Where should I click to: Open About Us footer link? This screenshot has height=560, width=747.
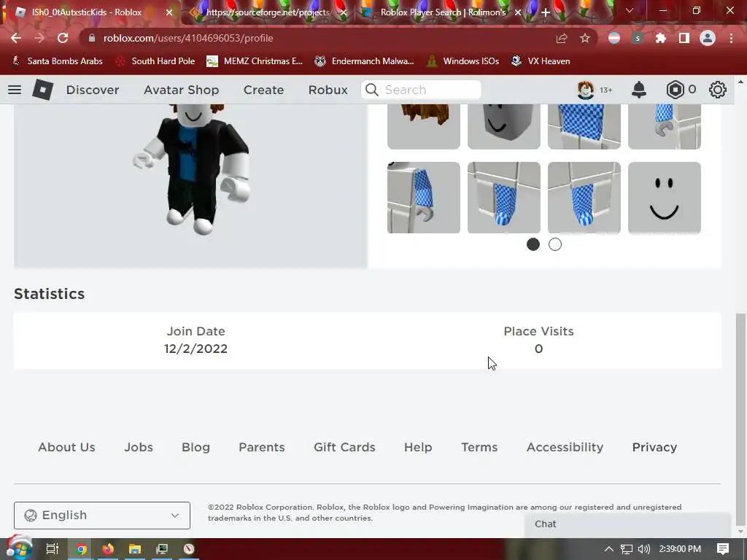(x=66, y=447)
